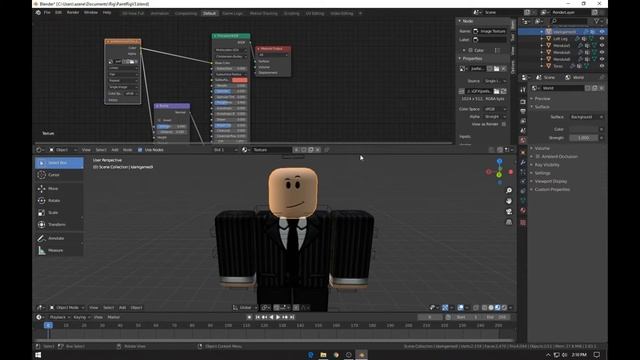Hide the Left Leg object in outliner
This screenshot has height=360, width=640.
tap(602, 39)
